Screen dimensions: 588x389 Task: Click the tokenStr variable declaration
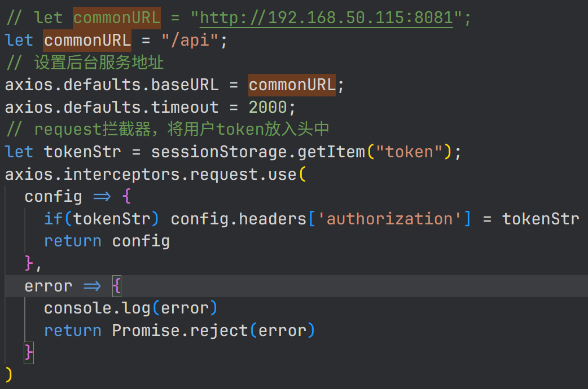[x=82, y=152]
